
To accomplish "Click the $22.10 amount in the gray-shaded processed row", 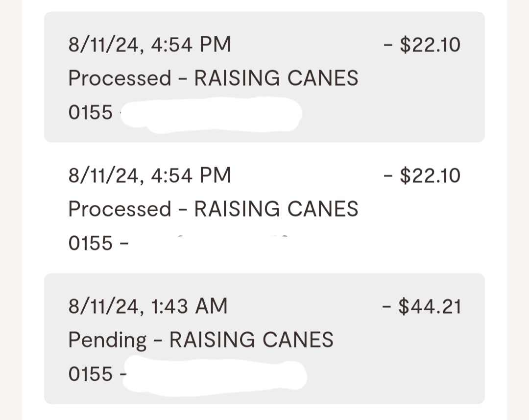I will (x=422, y=45).
